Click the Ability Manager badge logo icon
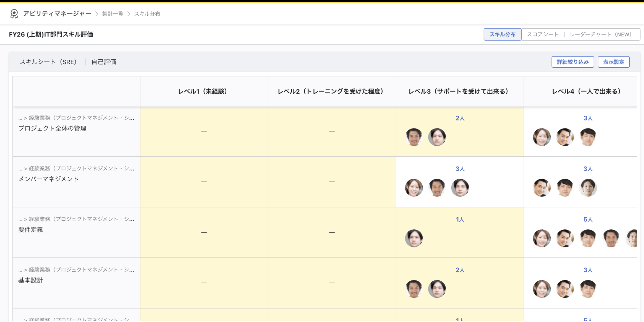The height and width of the screenshot is (322, 644). (14, 14)
